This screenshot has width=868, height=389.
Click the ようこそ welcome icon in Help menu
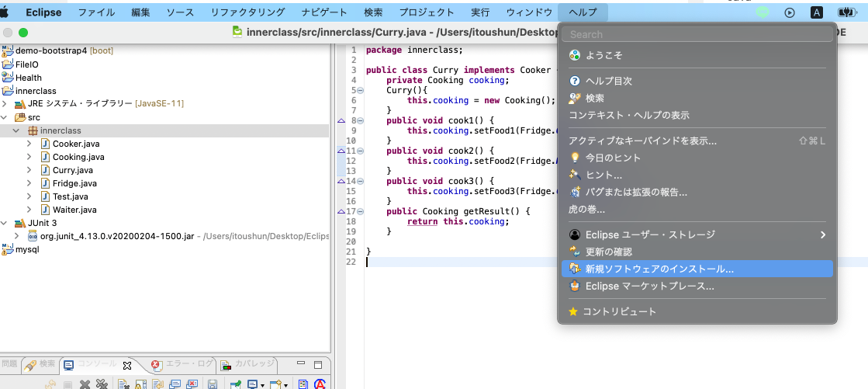[575, 55]
